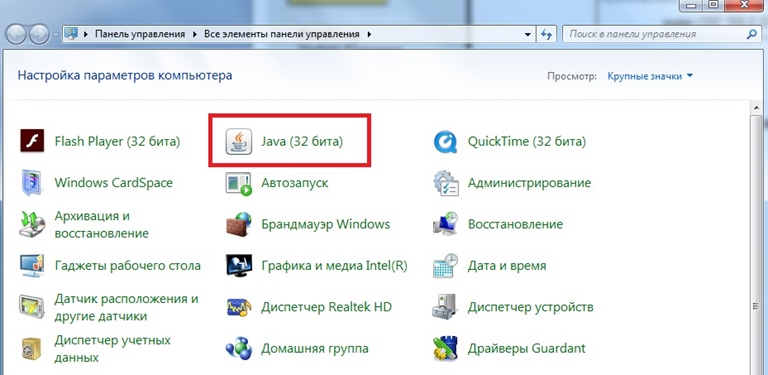Go back with the Back arrow button
Viewport: 768px width, 375px height.
pyautogui.click(x=16, y=34)
